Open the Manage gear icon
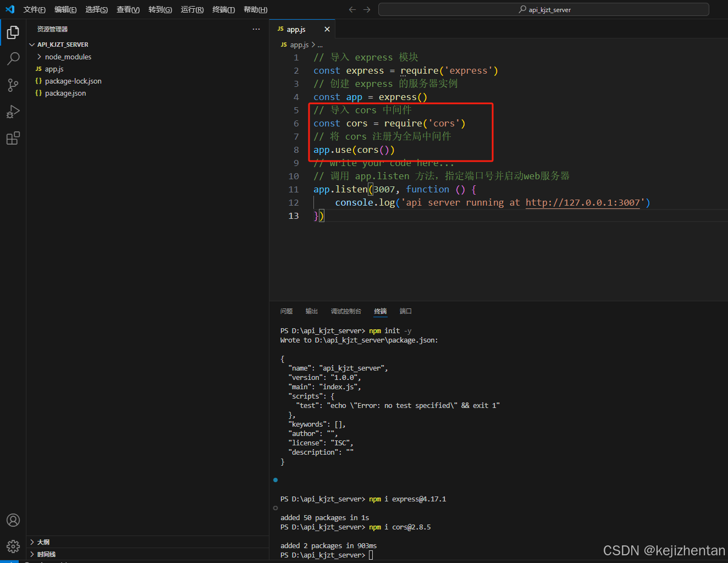728x563 pixels. 13,546
